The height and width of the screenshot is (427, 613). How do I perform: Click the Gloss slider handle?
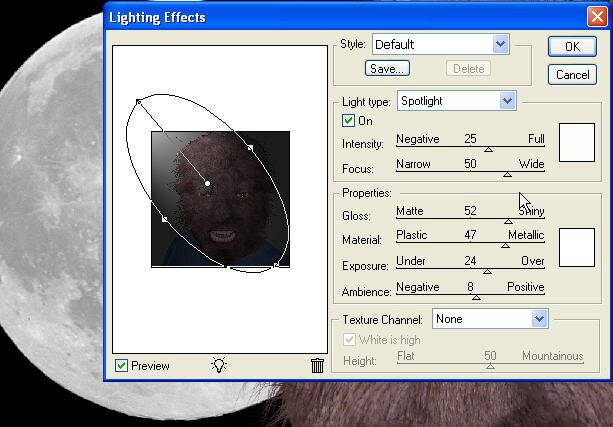pyautogui.click(x=508, y=221)
